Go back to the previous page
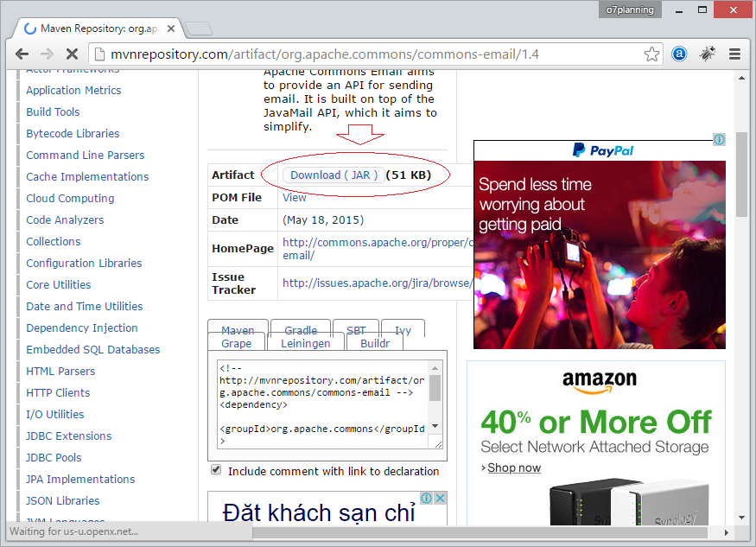756x547 pixels. 22,54
